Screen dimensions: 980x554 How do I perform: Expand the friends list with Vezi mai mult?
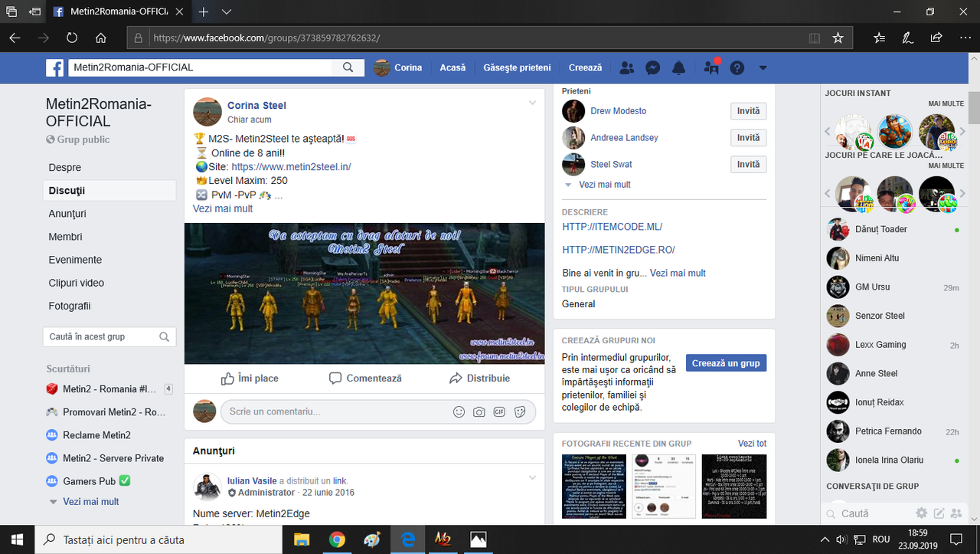click(605, 185)
